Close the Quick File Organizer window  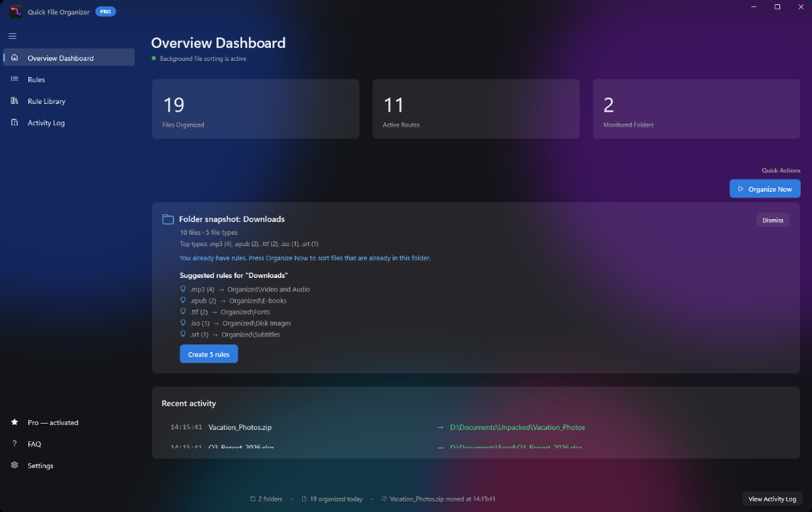pyautogui.click(x=801, y=7)
